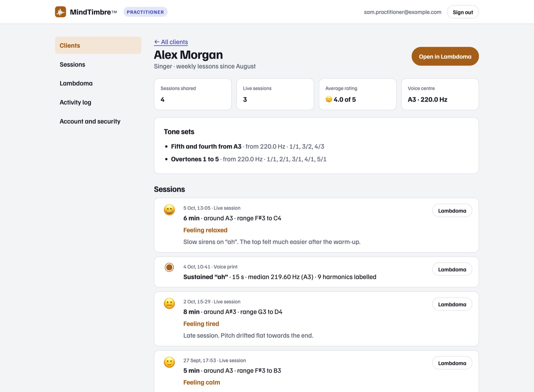Click the MindTimbre waveform logo icon
The image size is (534, 392).
click(60, 12)
